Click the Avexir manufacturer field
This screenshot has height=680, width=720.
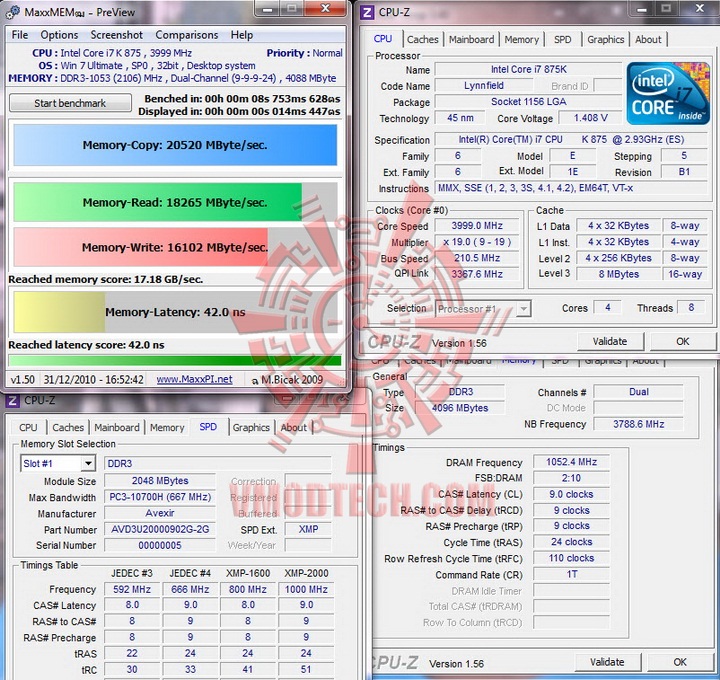pyautogui.click(x=160, y=513)
